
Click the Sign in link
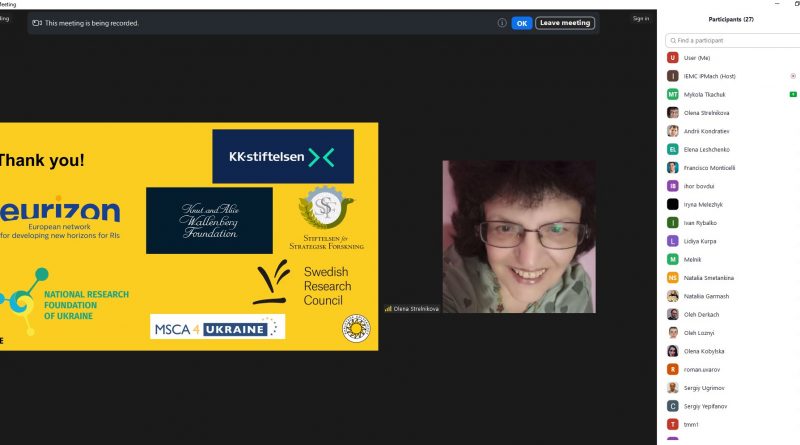(641, 18)
